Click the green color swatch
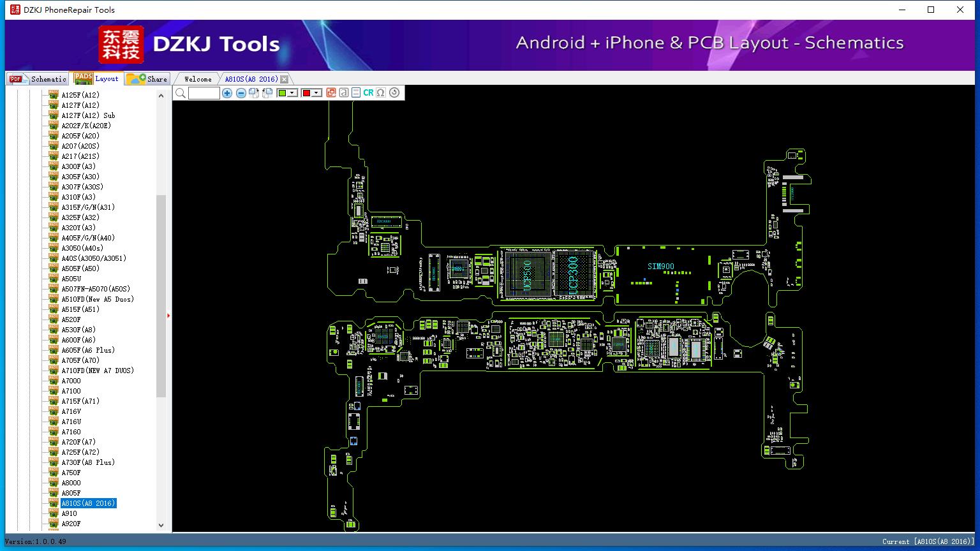This screenshot has height=551, width=980. click(x=282, y=93)
